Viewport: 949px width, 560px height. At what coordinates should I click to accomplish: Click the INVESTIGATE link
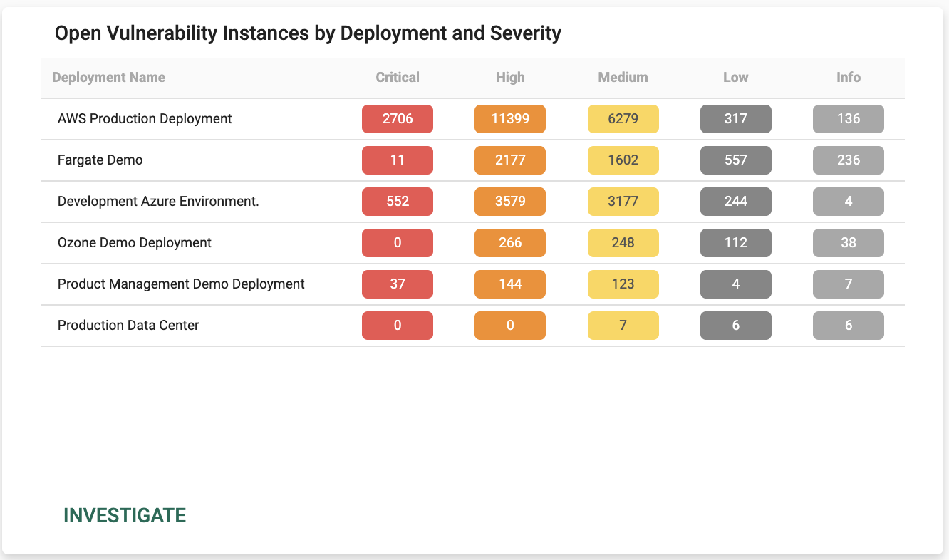point(125,516)
